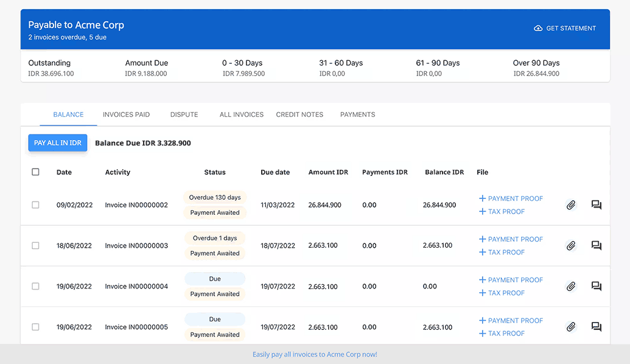Open attachments for Invoice IN00000004

point(571,286)
